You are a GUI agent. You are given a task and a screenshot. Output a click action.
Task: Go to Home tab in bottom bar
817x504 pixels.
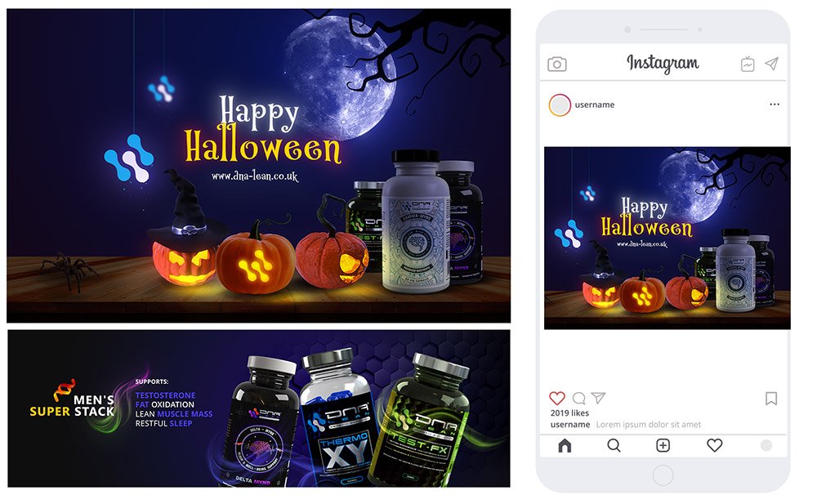click(565, 446)
